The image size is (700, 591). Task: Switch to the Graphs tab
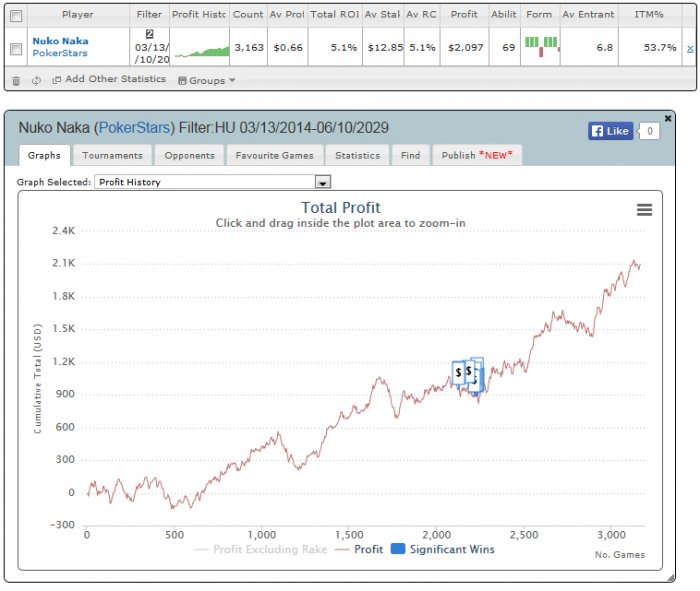[x=44, y=155]
